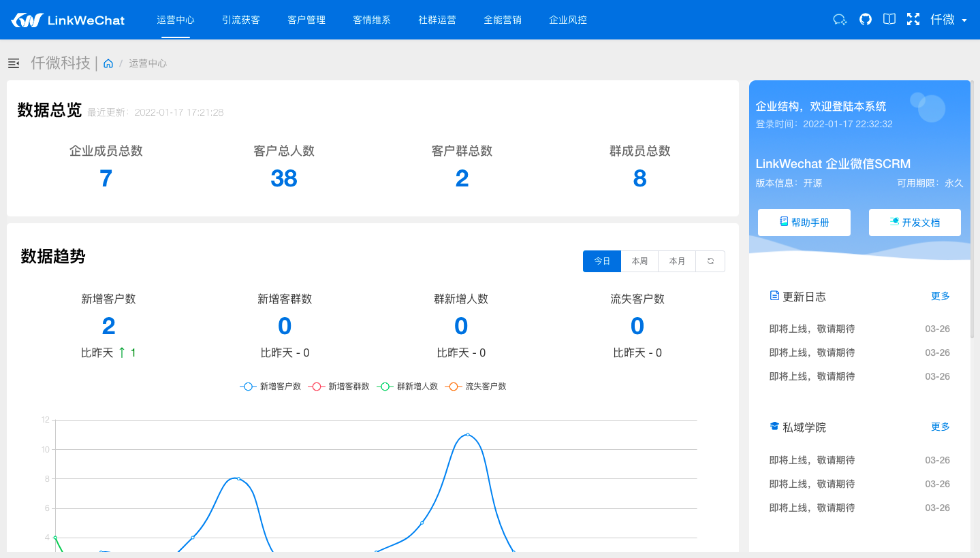
Task: Open the 仟微 user dropdown
Action: (x=949, y=20)
